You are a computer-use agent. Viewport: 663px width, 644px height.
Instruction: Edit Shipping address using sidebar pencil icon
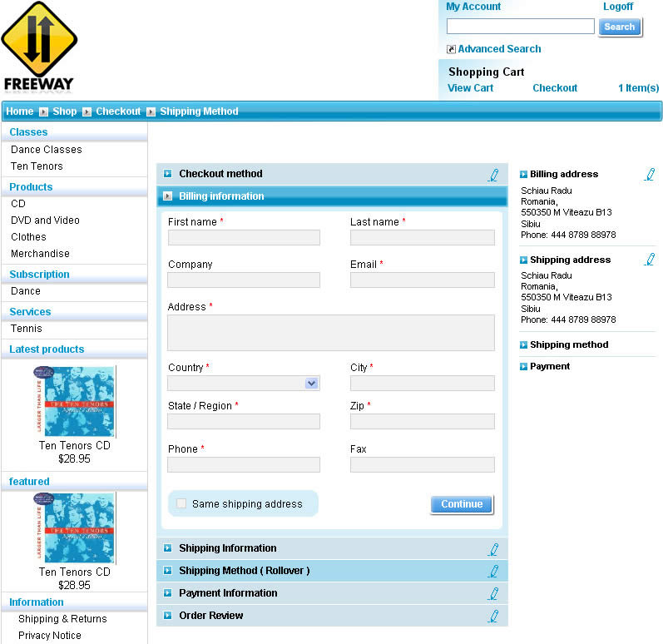click(650, 260)
